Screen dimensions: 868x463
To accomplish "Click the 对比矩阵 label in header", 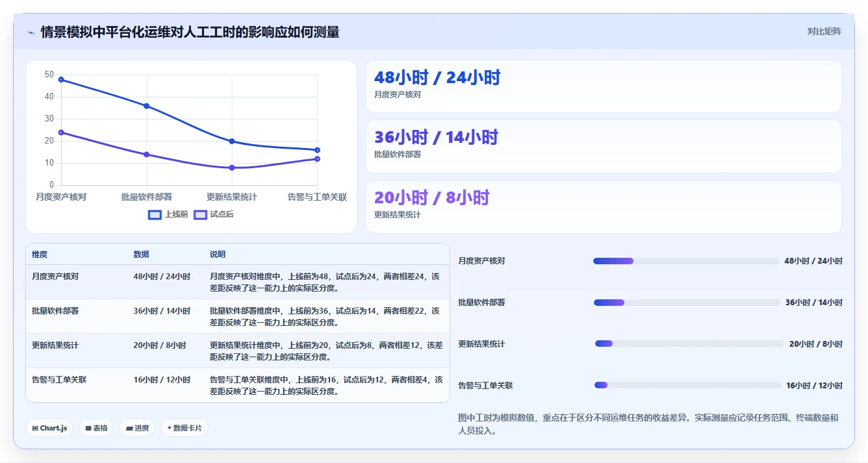I will [x=824, y=31].
